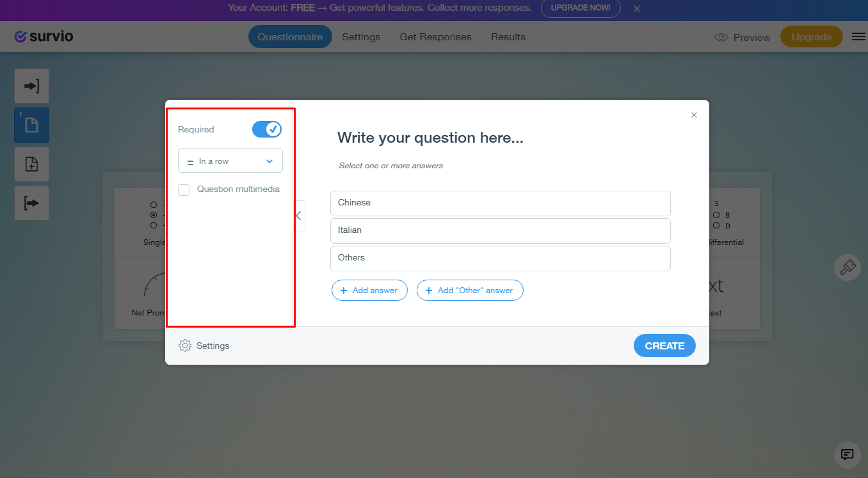Click the Add answer button
Viewport: 868px width, 478px height.
369,291
